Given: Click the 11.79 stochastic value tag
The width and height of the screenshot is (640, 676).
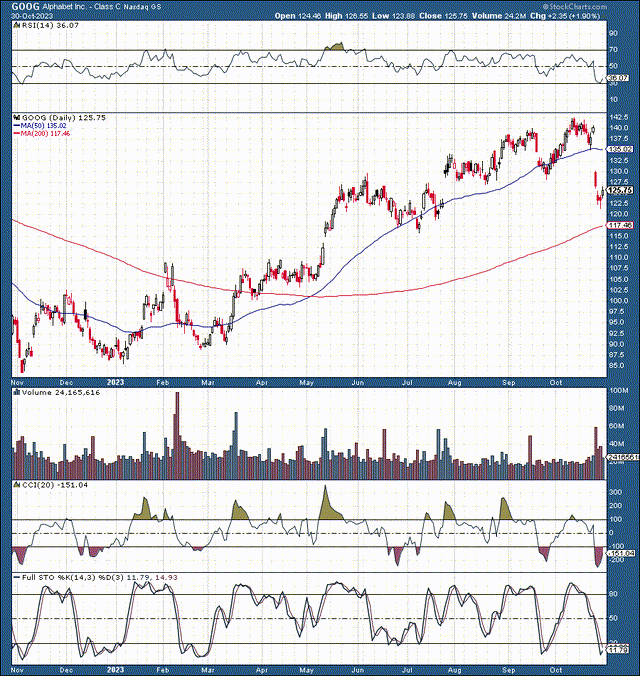Looking at the screenshot, I should pos(618,649).
